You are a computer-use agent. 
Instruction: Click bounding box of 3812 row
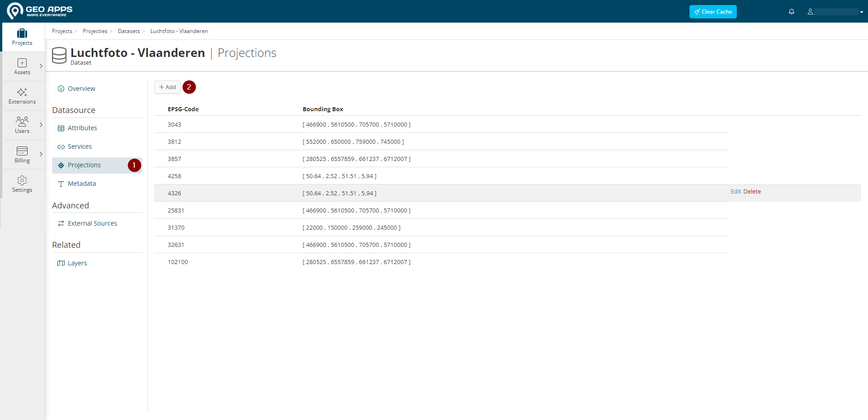353,142
